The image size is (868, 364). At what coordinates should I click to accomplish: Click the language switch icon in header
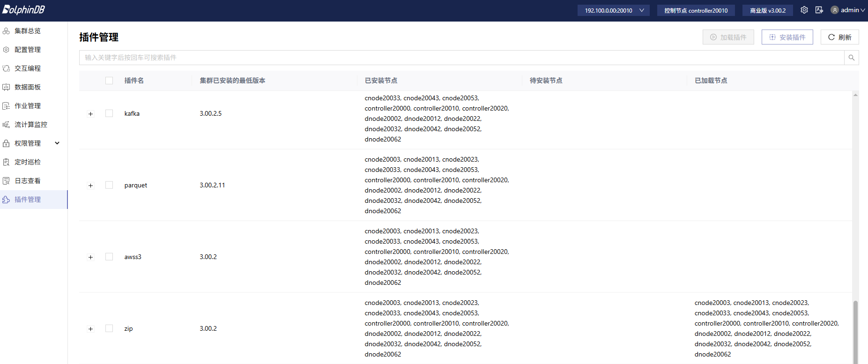coord(819,10)
